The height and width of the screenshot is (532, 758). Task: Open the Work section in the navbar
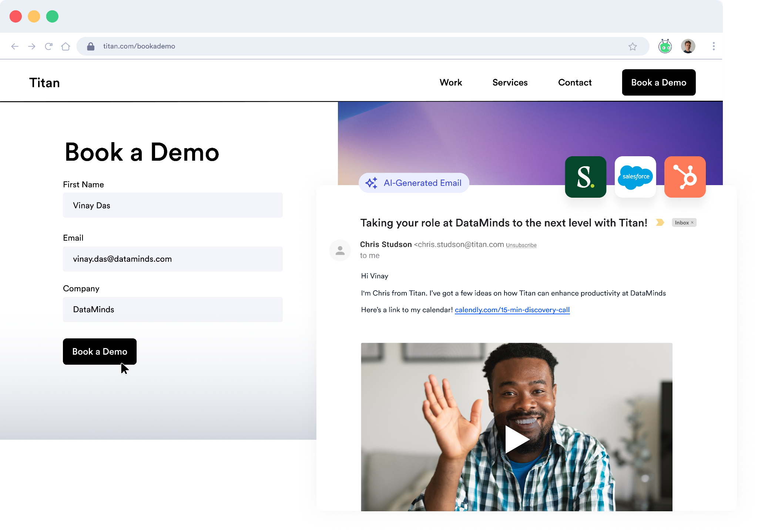451,82
